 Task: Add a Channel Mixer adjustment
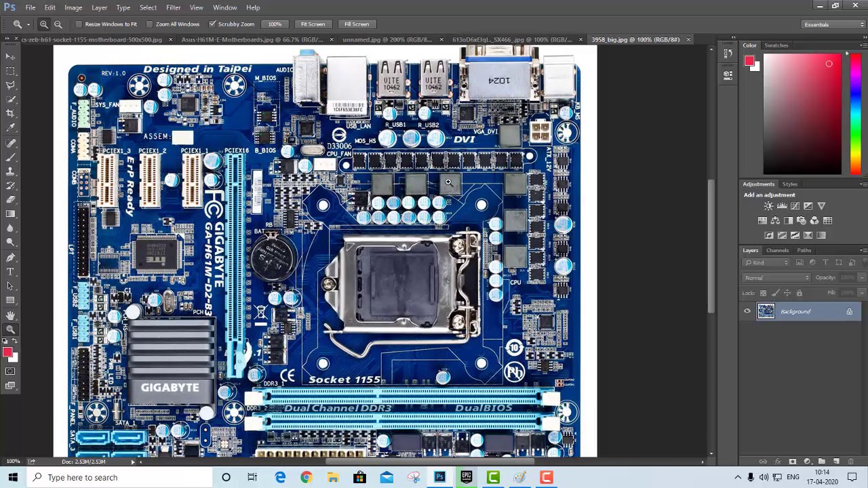coord(814,220)
